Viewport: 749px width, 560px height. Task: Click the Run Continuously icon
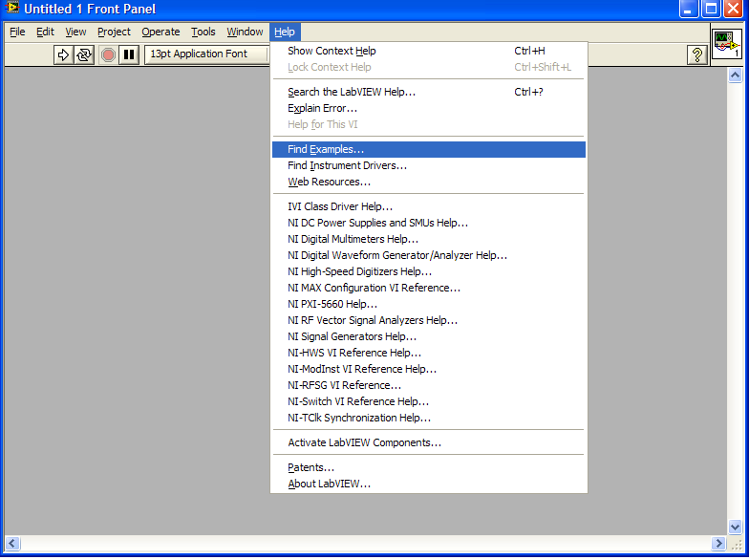[84, 55]
